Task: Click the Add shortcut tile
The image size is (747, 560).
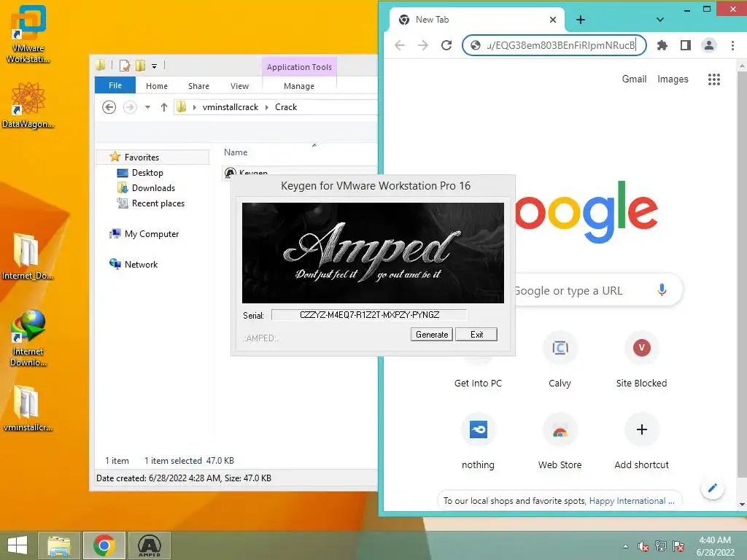Action: coord(642,441)
